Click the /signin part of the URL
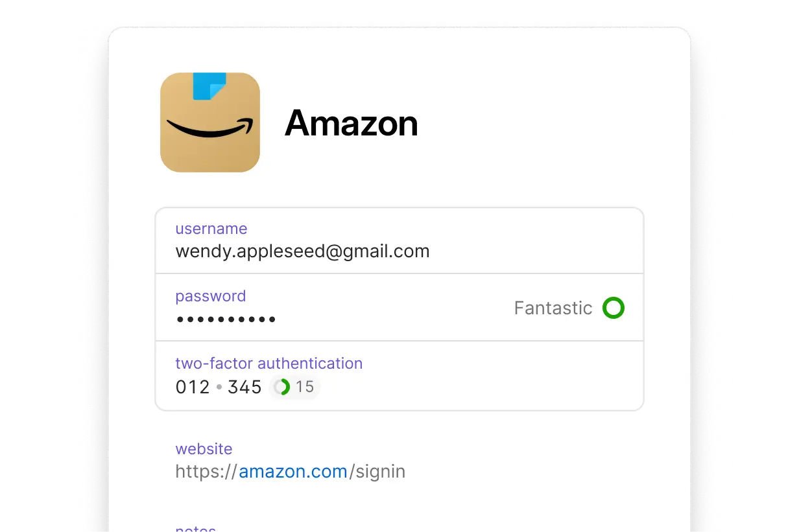Image resolution: width=799 pixels, height=532 pixels. (377, 472)
